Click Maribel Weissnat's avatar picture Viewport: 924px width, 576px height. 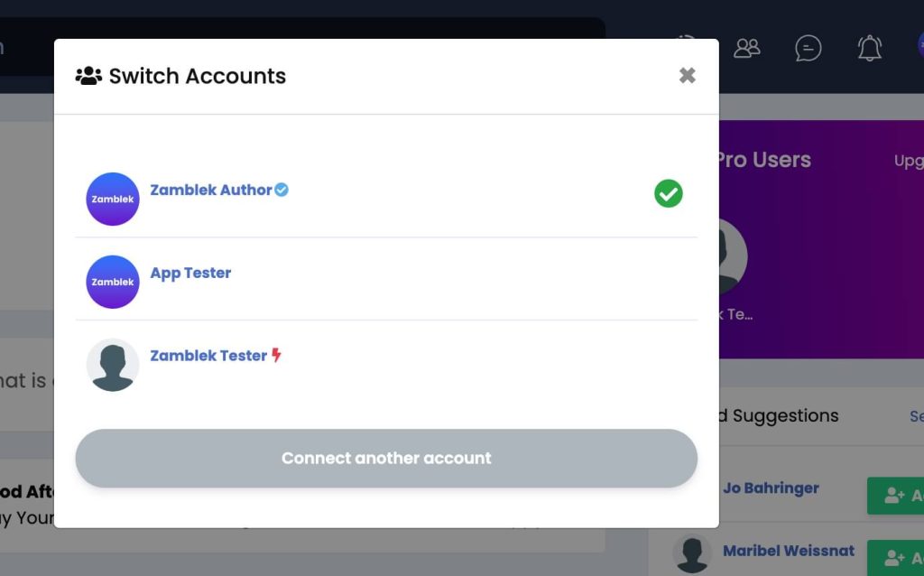[x=692, y=554]
